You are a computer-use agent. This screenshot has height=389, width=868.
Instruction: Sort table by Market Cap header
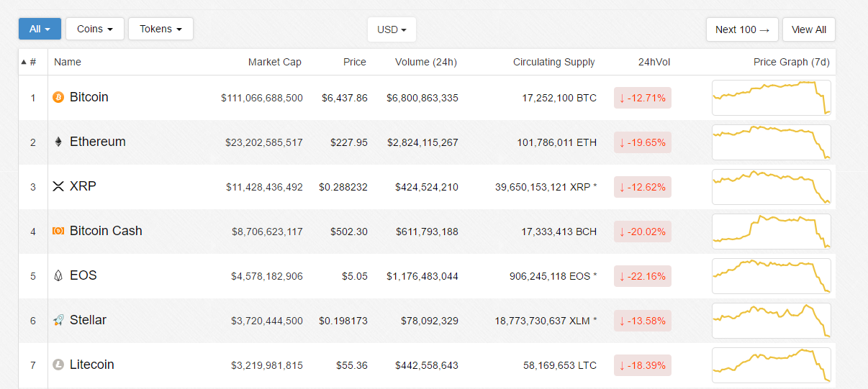(x=274, y=62)
